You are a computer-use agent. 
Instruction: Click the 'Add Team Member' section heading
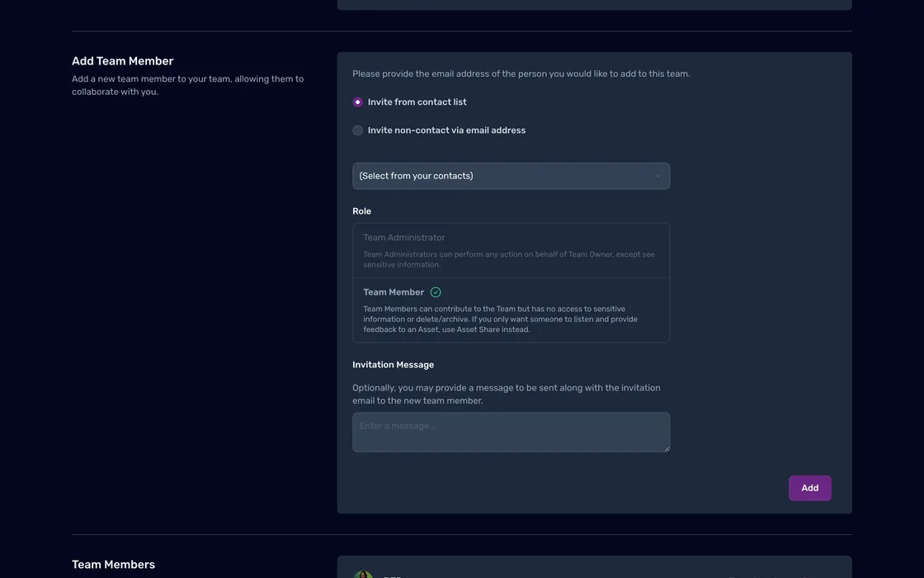point(122,61)
